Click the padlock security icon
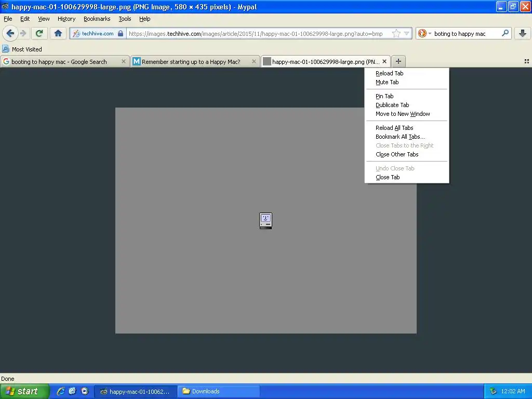The width and height of the screenshot is (532, 399). (121, 33)
